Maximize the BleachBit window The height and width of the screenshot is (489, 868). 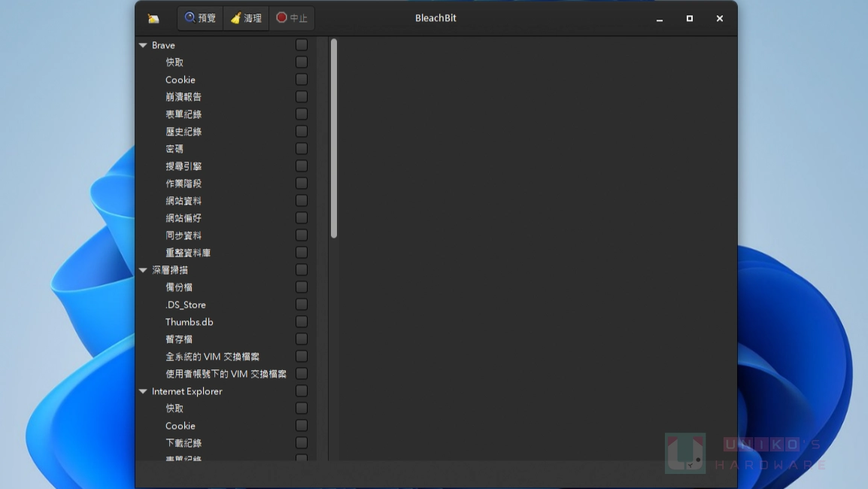pyautogui.click(x=690, y=18)
